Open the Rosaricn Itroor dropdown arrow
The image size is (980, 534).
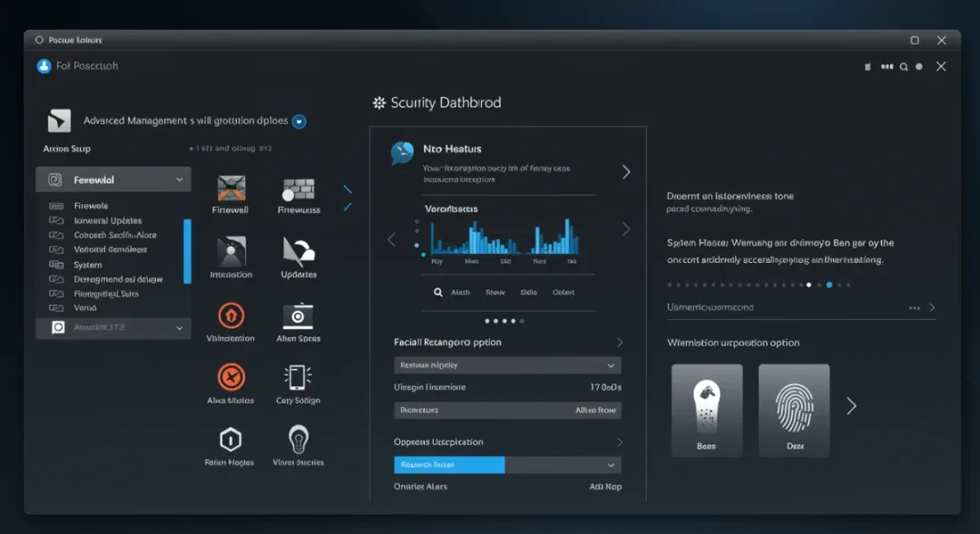(x=611, y=465)
